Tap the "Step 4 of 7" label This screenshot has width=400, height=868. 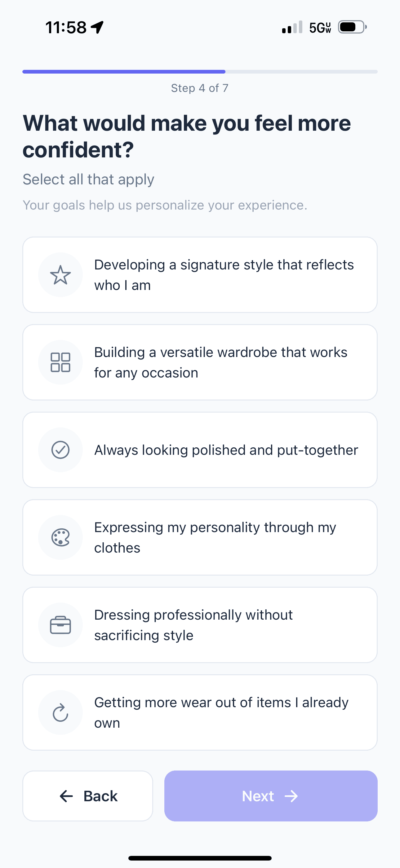(200, 88)
